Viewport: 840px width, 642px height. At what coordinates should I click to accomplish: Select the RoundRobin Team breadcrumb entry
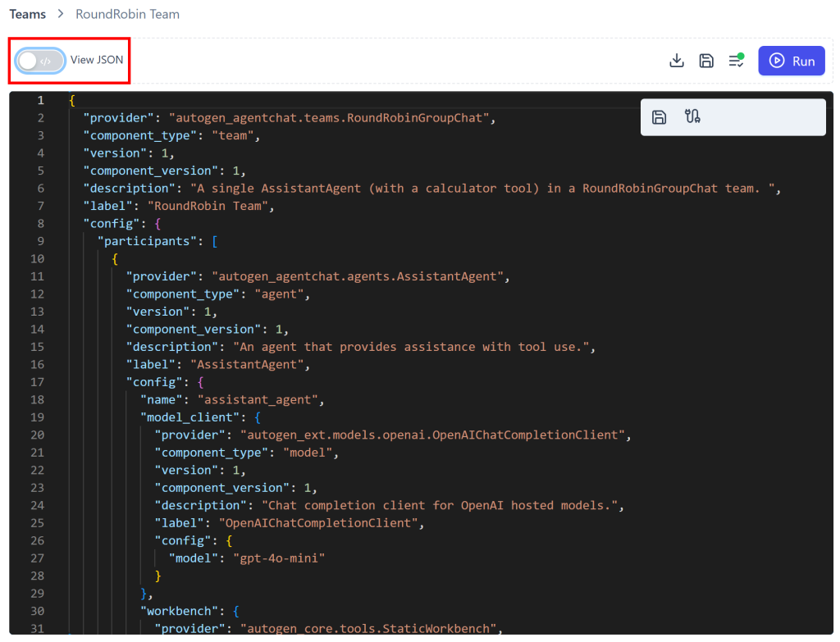(x=126, y=14)
